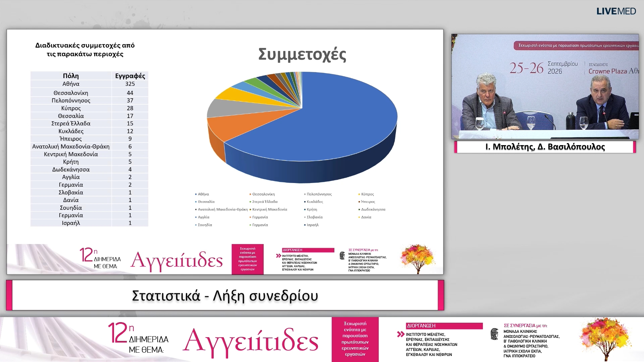Click the pink Ξεχωριστή ενότητα box in bottom banner
The image size is (644, 362).
coord(355,339)
